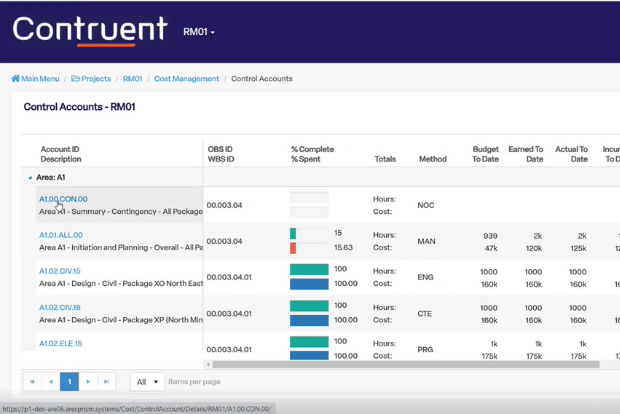Click blue spent bar for A1.02.CIV.15
The image size is (620, 414).
coord(309,284)
